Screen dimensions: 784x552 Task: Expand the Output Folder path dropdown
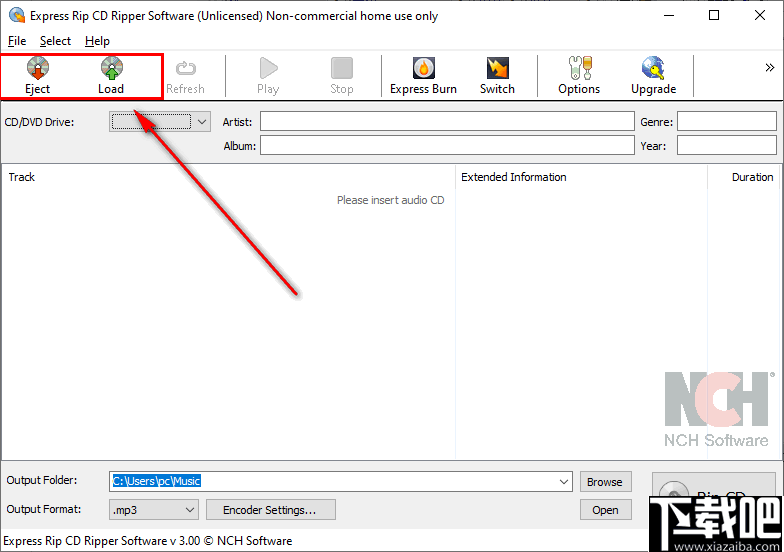[564, 482]
